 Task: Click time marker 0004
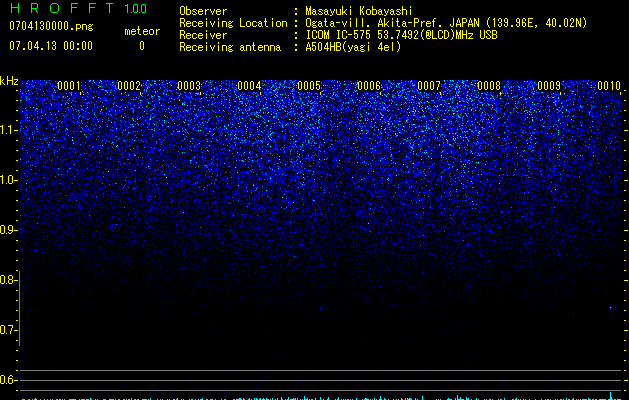coord(249,86)
